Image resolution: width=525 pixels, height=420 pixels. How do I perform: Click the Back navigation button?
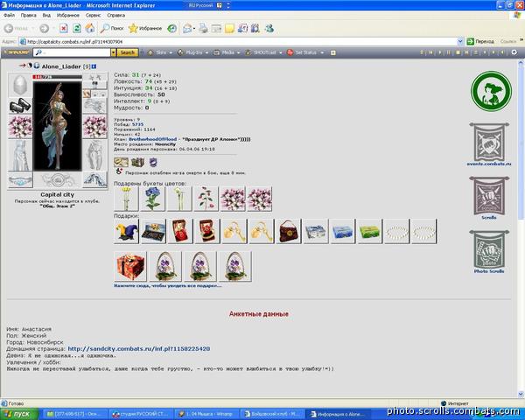coord(16,29)
